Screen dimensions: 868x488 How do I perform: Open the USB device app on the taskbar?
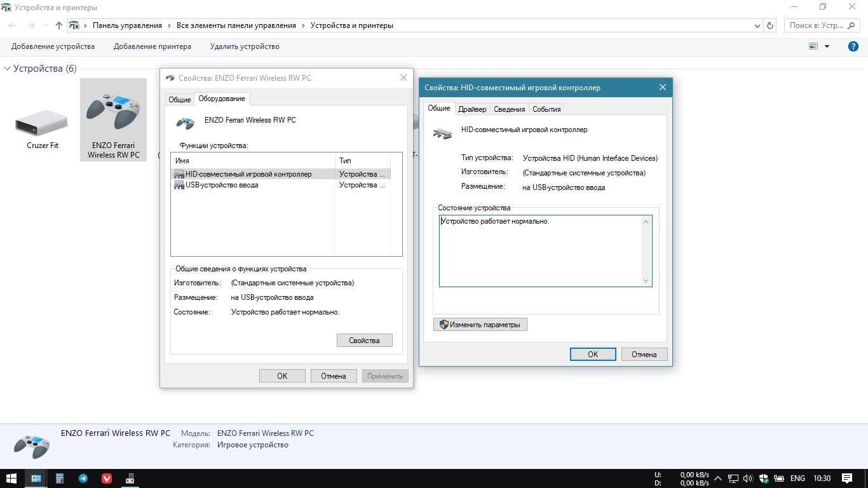[130, 478]
